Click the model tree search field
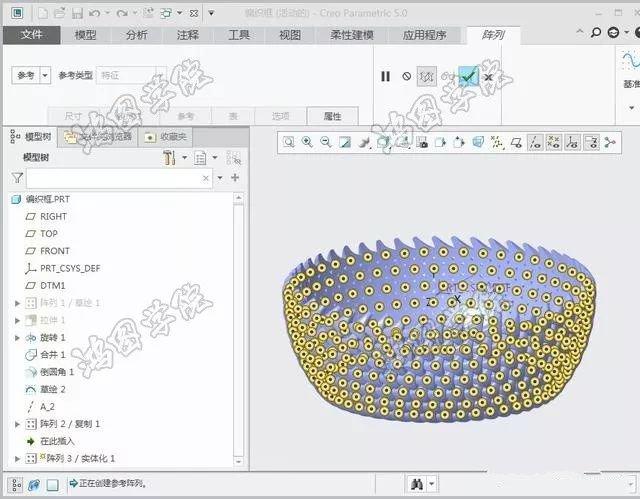 pos(118,178)
